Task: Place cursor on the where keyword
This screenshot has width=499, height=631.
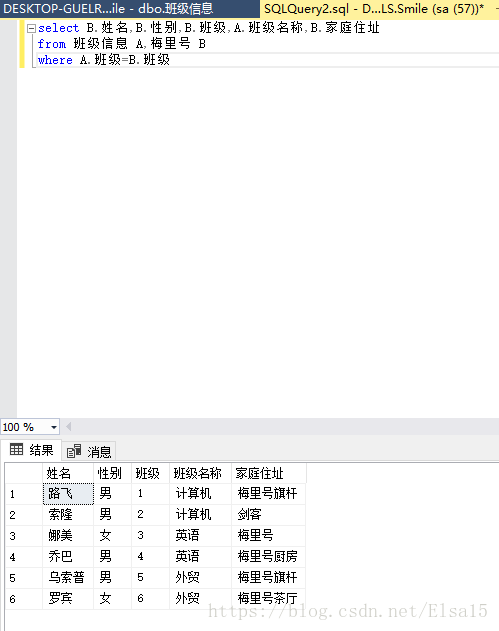Action: [55, 60]
